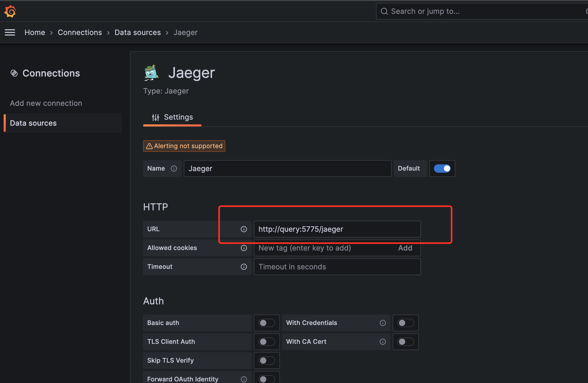
Task: Open the hamburger navigation menu
Action: 10,32
